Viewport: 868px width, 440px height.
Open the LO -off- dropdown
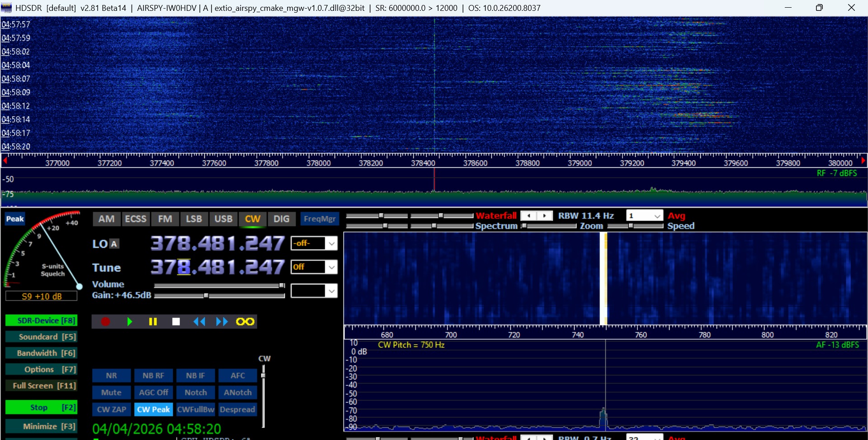point(331,243)
